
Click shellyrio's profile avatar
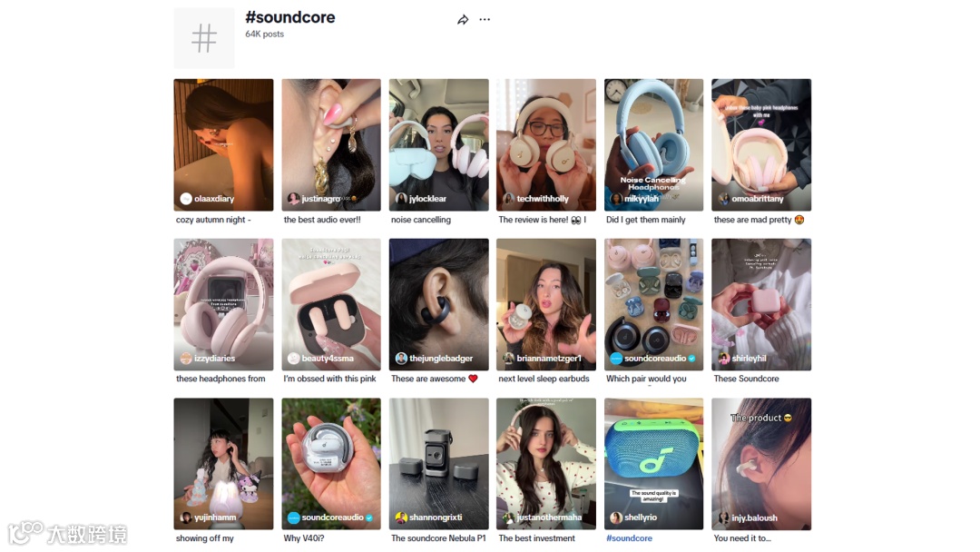tap(615, 517)
